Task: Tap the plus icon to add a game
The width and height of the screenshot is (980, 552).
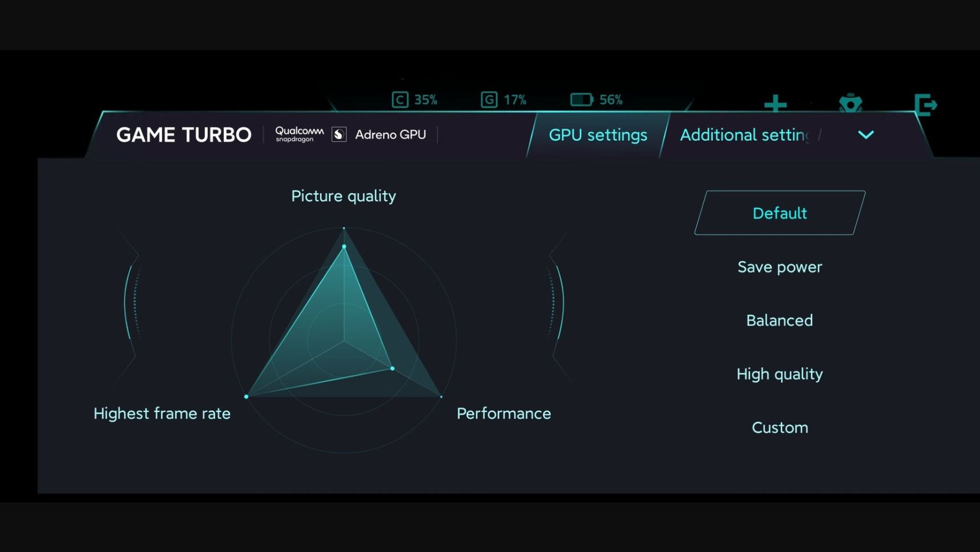Action: [775, 104]
